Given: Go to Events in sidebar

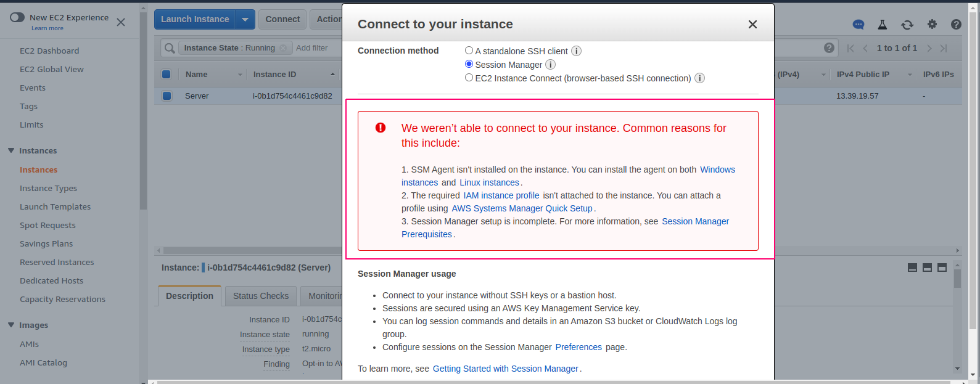Looking at the screenshot, I should point(33,88).
